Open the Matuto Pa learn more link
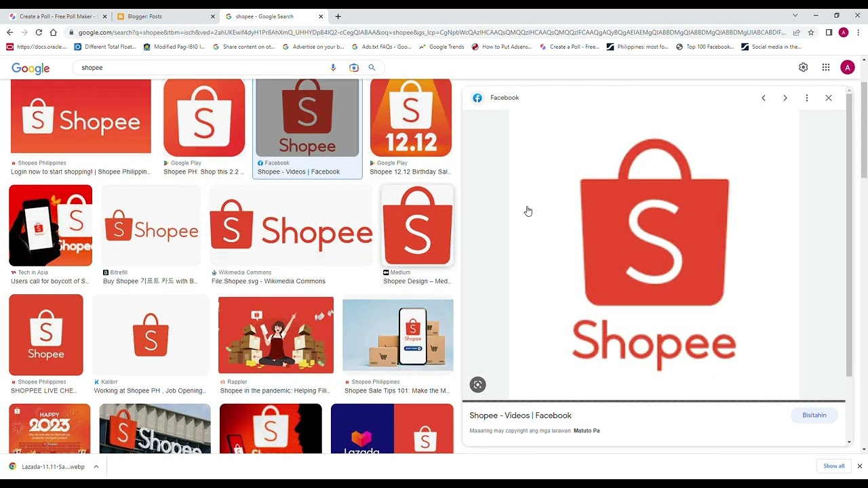 point(587,431)
